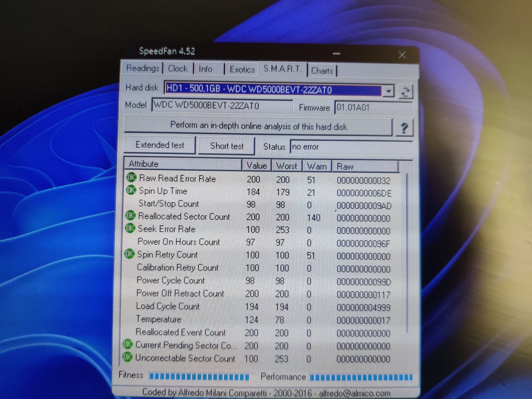532x399 pixels.
Task: Click the Firmware text field
Action: coord(373,108)
